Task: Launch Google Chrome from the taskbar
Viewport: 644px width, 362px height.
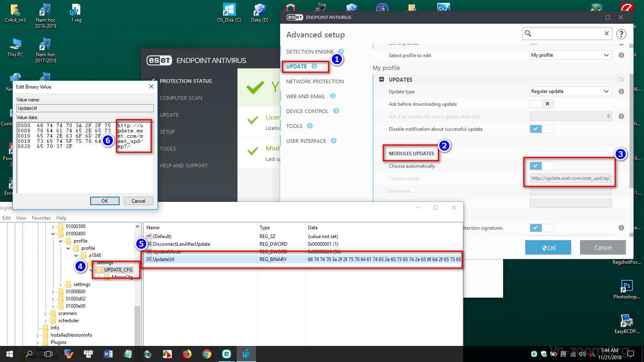Action: click(x=207, y=354)
